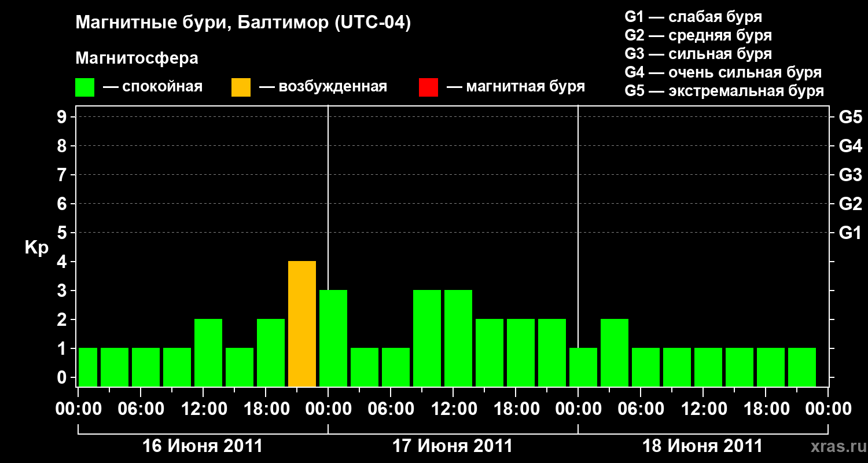Click the 'G4' label on the right axis
868x463 pixels.
(850, 146)
